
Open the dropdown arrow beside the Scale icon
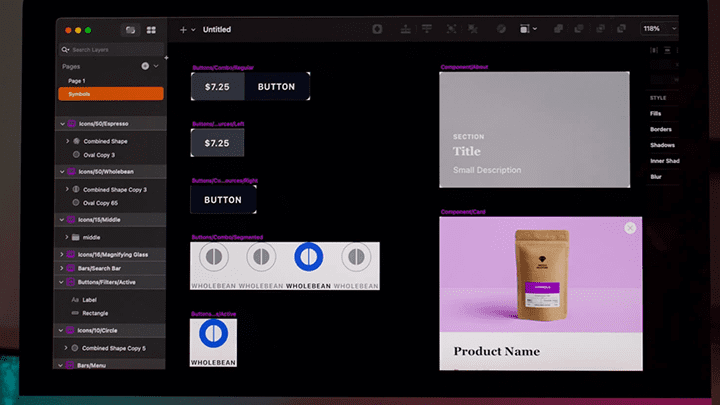[535, 29]
